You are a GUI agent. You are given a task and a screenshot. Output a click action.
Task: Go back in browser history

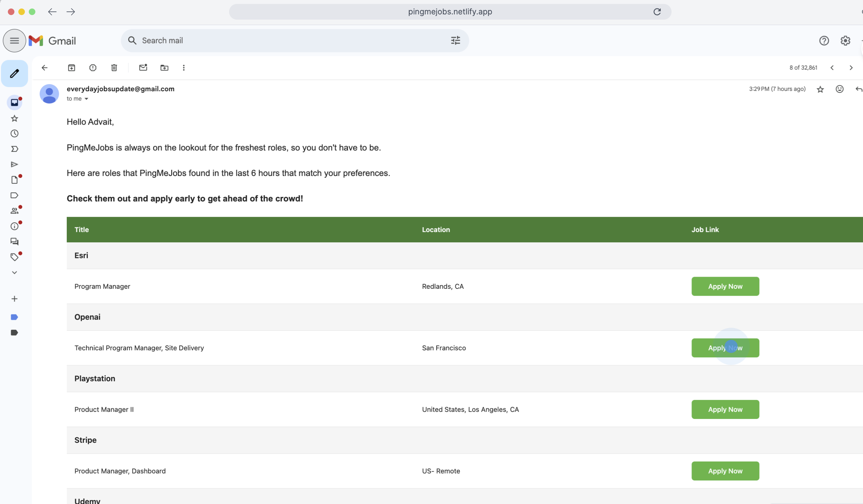[52, 12]
